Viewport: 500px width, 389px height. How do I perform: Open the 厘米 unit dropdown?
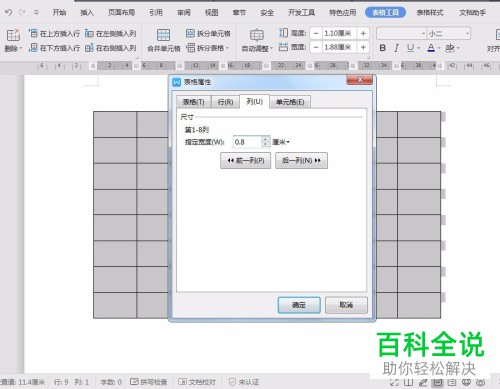(x=281, y=142)
